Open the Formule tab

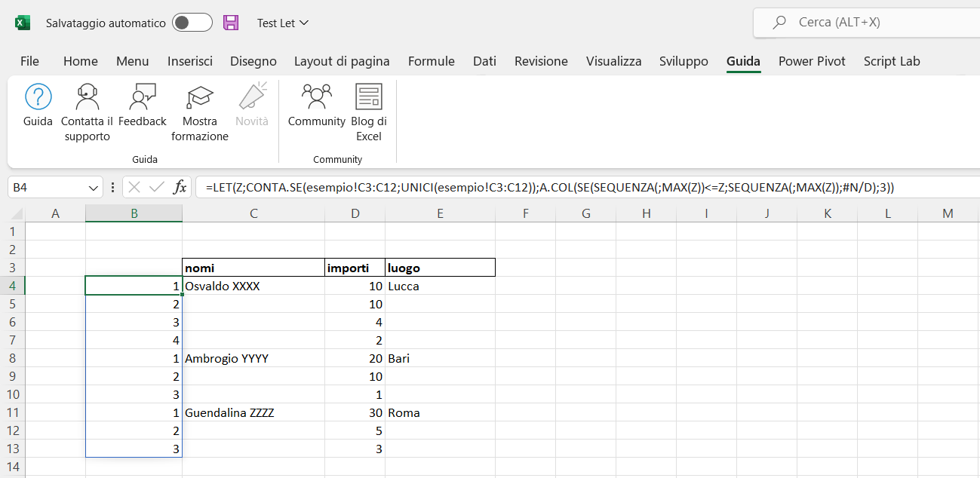point(432,61)
